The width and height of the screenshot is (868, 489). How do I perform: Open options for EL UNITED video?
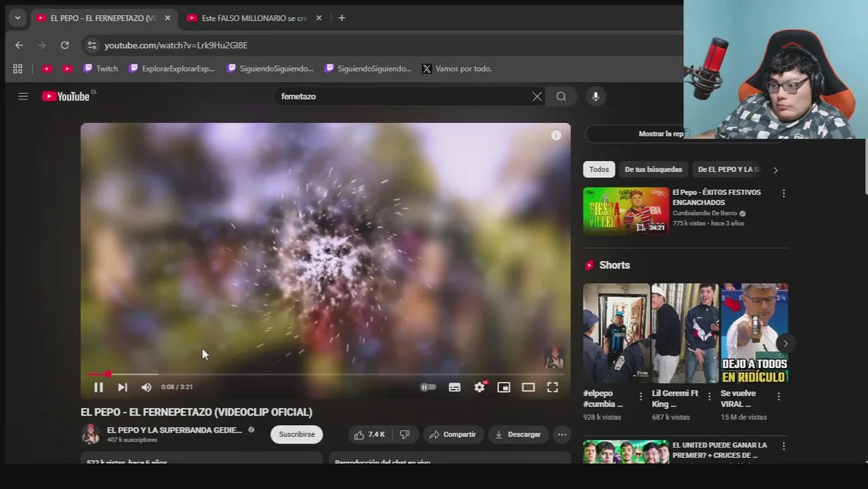[784, 446]
